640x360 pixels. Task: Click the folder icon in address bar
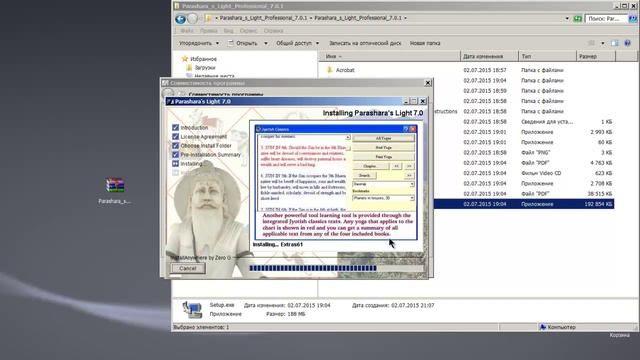coord(208,18)
